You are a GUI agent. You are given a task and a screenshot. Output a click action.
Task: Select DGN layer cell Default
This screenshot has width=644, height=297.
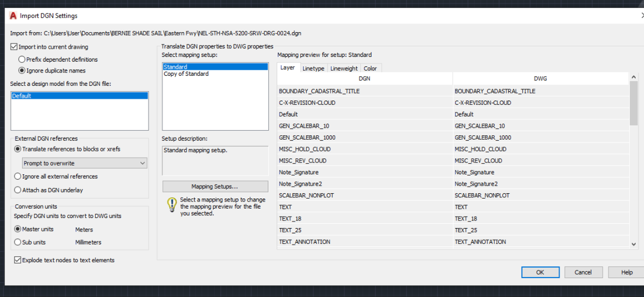tap(365, 114)
